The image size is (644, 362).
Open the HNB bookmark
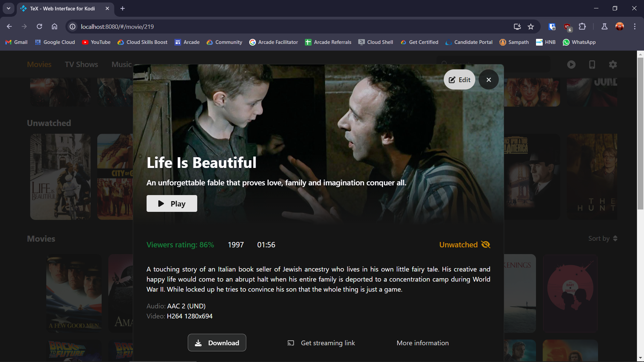[x=546, y=42]
